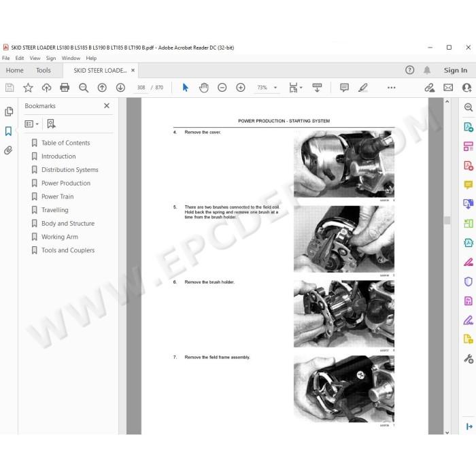Click the Save file icon
The height and width of the screenshot is (476, 476).
click(x=10, y=88)
